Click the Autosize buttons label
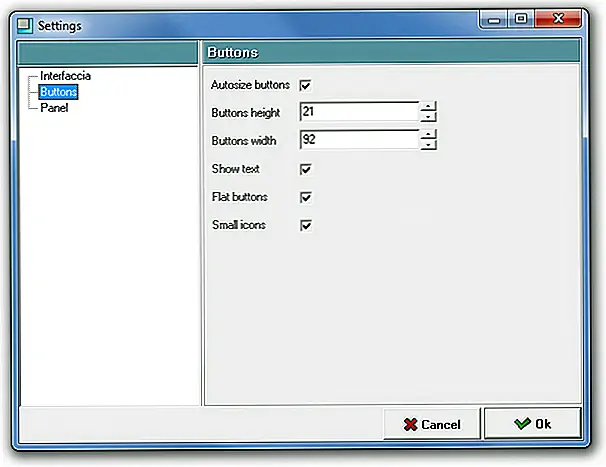 (x=250, y=85)
